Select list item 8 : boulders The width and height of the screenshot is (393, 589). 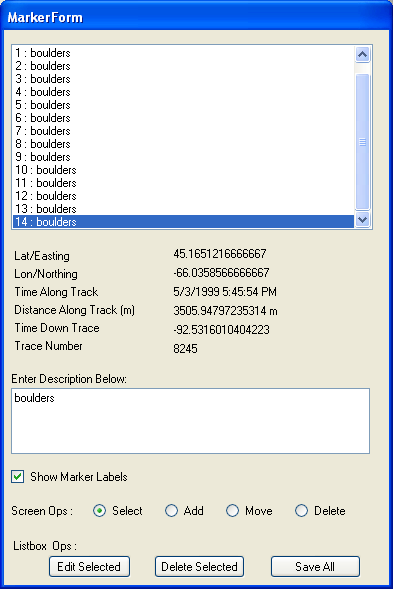point(183,144)
